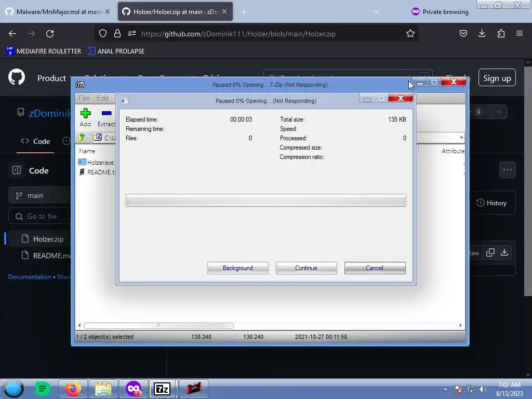
Task: Select the README file in 7-Zip list
Action: coord(97,172)
